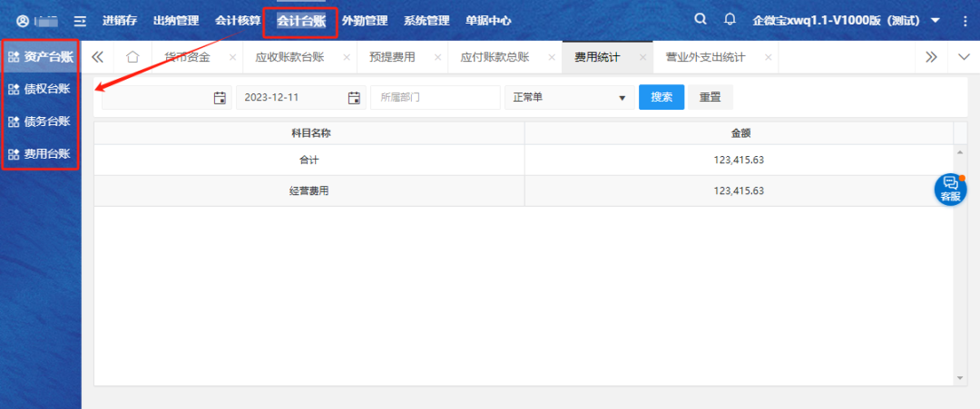Viewport: 980px width, 409px height.
Task: Open the vertical three-dot more menu
Action: tap(962, 20)
